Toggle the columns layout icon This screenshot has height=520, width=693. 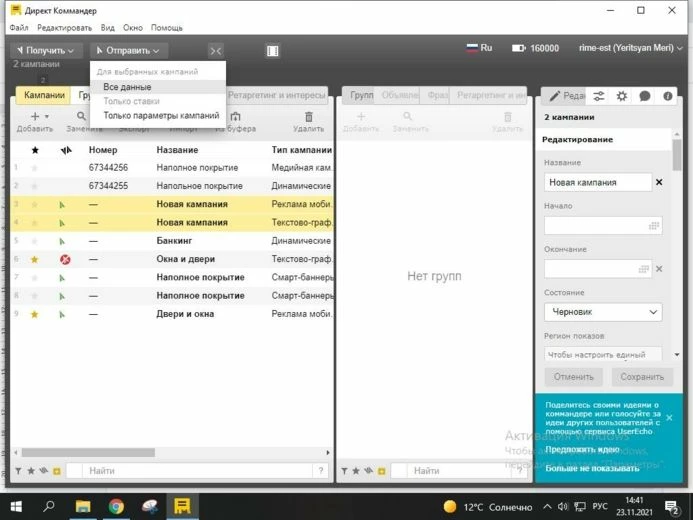click(x=273, y=51)
